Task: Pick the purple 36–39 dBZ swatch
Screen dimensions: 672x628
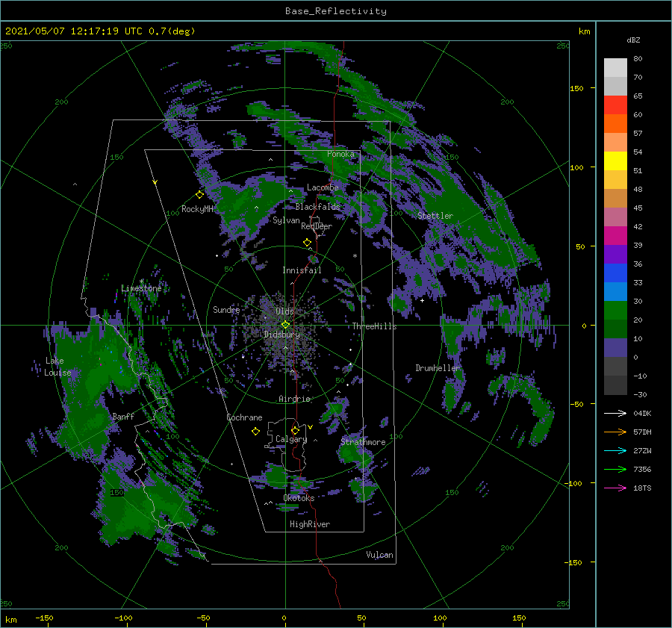Action: coord(615,254)
